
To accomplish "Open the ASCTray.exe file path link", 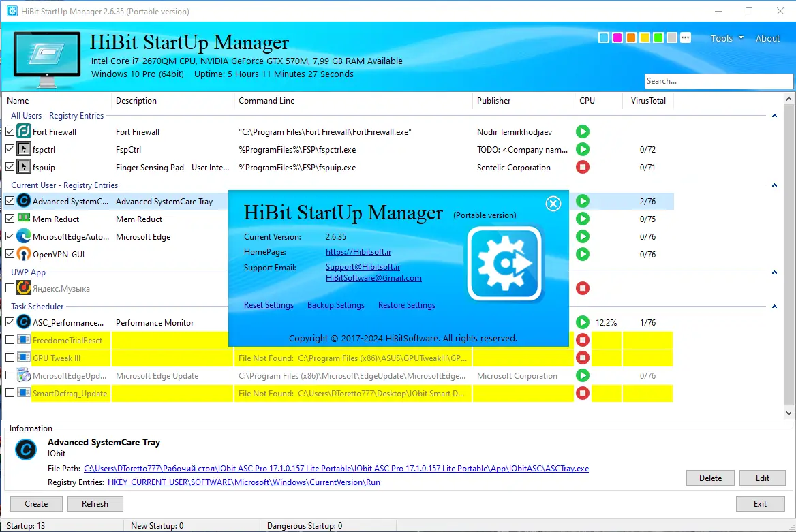I will pos(336,469).
